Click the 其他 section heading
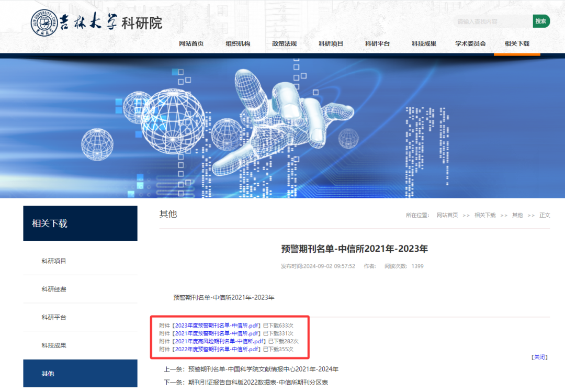Image resolution: width=565 pixels, height=392 pixels. pos(168,214)
